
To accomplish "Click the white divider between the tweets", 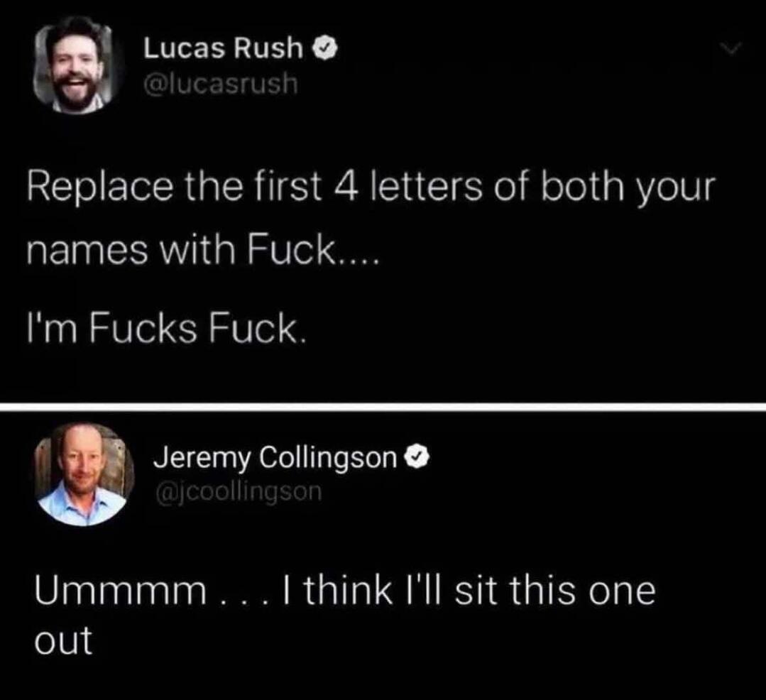I will (x=383, y=408).
